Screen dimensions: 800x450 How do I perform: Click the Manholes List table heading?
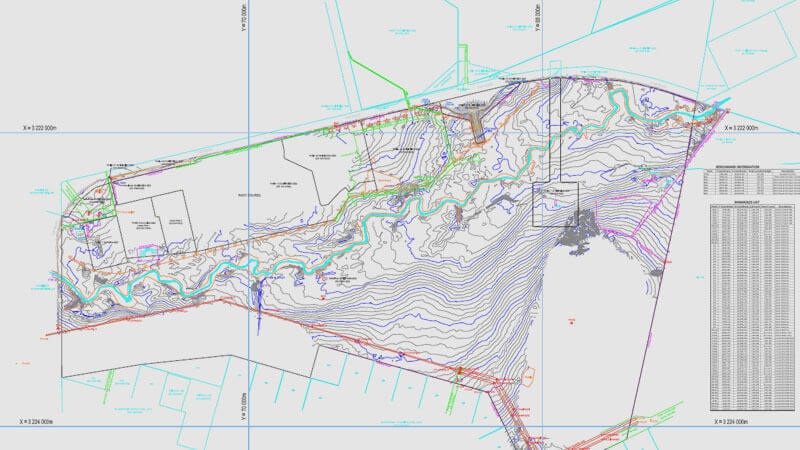pyautogui.click(x=747, y=203)
